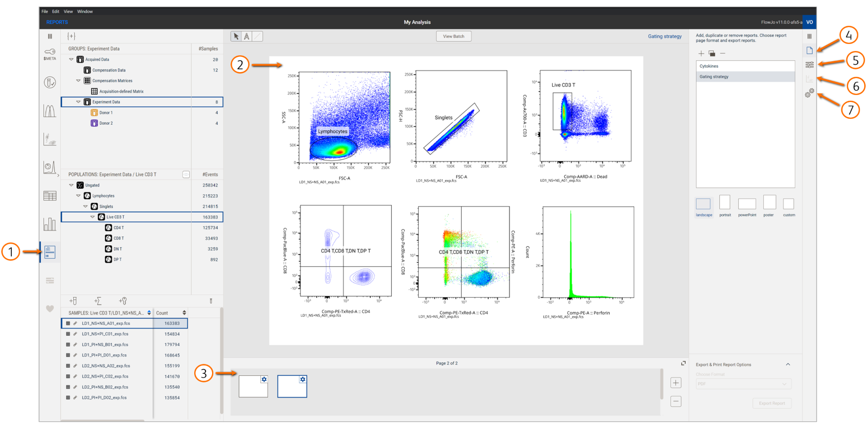Image resolution: width=868 pixels, height=429 pixels.
Task: Click the right sidebar column handle icon
Action: 809,36
